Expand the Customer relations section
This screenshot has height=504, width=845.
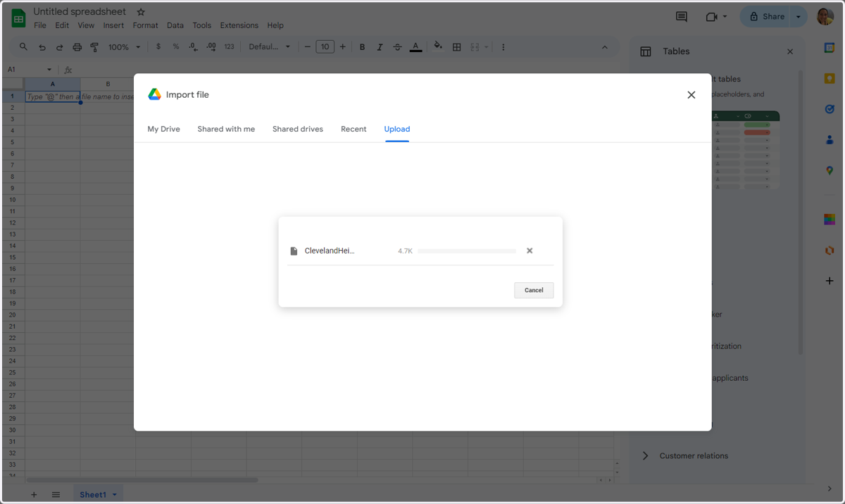pos(645,456)
